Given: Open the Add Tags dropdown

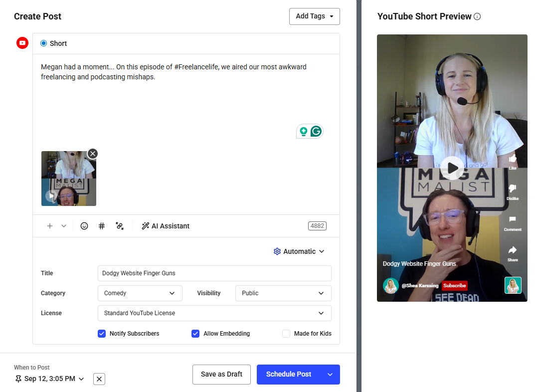Looking at the screenshot, I should [314, 16].
